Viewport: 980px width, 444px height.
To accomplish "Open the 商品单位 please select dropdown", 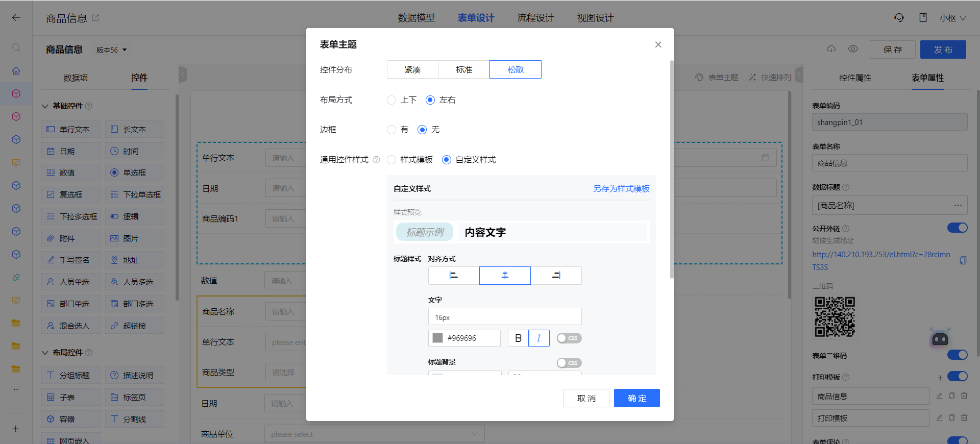I will [x=375, y=434].
